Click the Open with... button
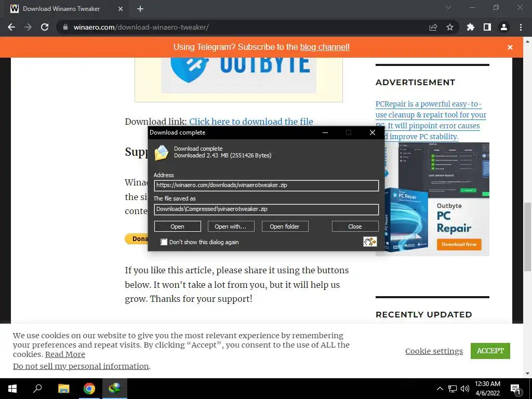 pos(231,227)
